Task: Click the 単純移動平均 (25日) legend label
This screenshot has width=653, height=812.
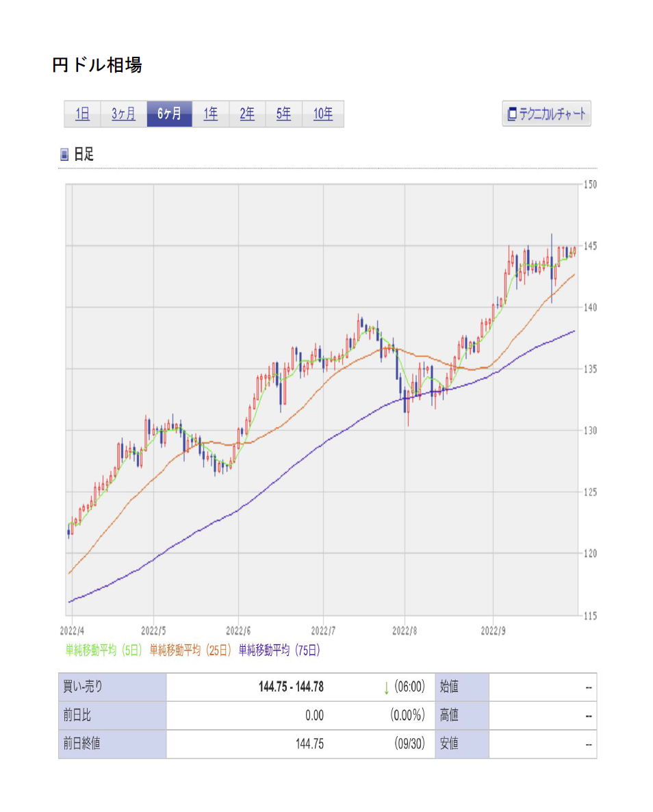Action: (190, 650)
